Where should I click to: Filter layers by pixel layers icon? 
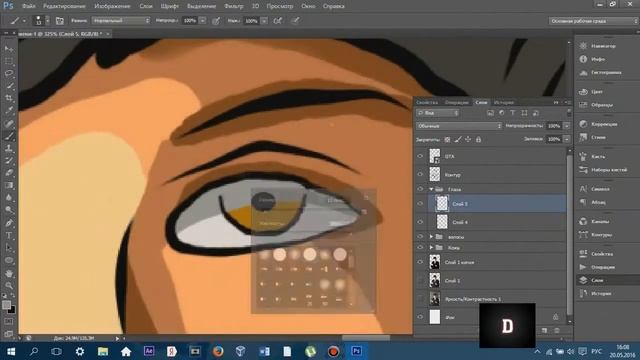[x=491, y=113]
